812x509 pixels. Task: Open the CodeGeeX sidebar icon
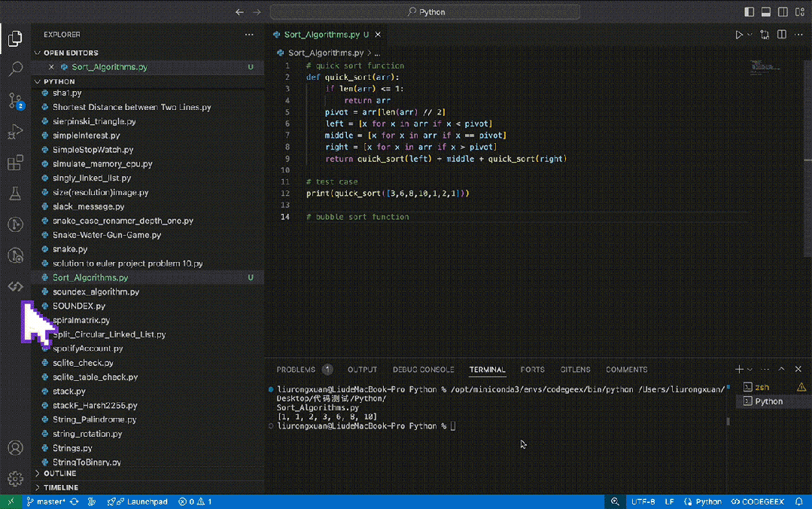(x=15, y=287)
